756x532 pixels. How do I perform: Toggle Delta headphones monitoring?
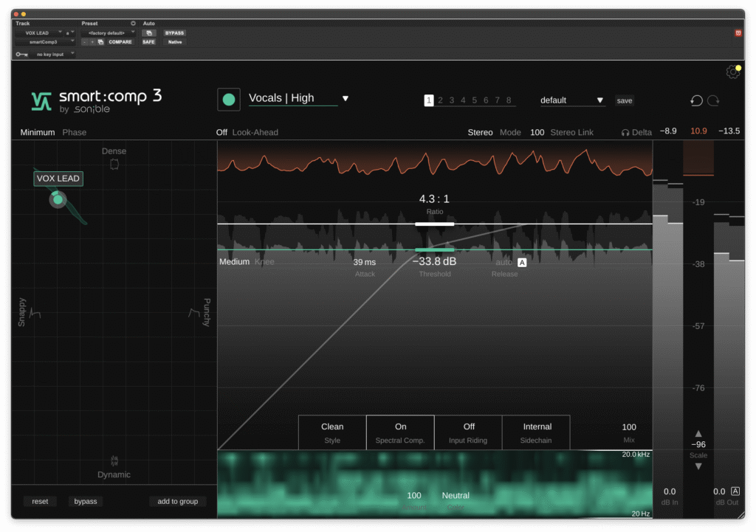[636, 133]
